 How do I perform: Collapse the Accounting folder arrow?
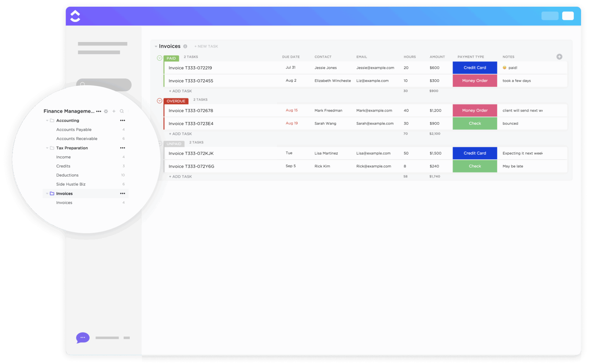pyautogui.click(x=47, y=121)
